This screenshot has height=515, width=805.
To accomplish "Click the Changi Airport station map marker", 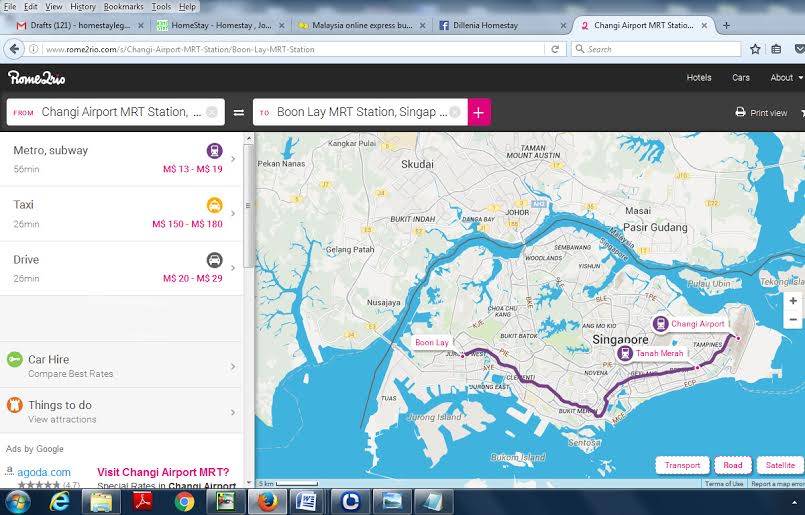I will 660,324.
